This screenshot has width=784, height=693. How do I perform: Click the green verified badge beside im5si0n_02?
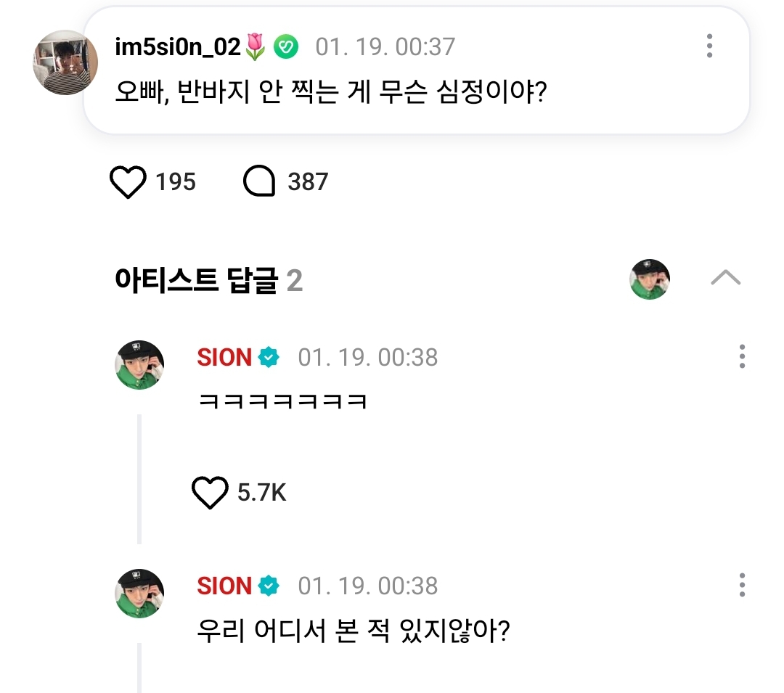pos(286,48)
